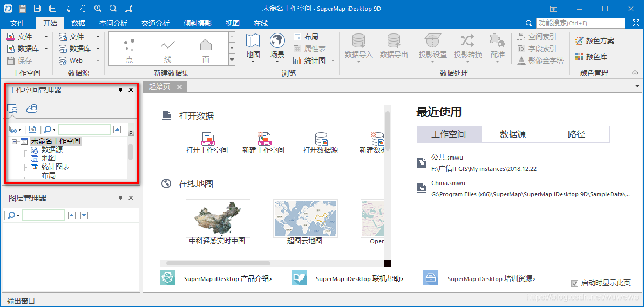644x307 pixels.
Task: Click the Save icon in quick access bar
Action: click(23, 8)
